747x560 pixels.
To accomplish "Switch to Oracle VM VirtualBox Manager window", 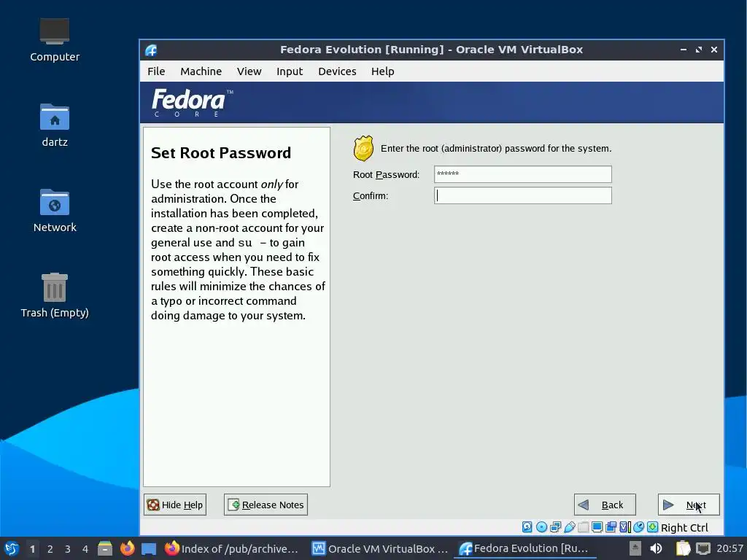I will [x=379, y=548].
